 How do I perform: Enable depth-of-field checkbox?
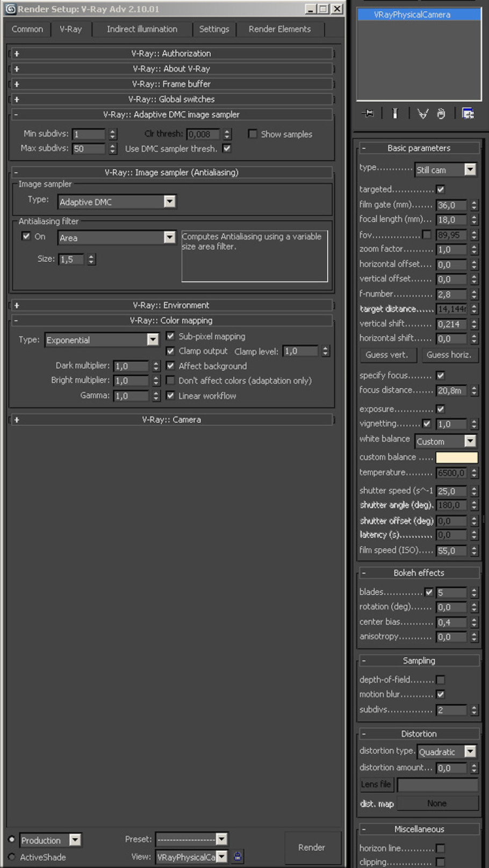pos(441,680)
